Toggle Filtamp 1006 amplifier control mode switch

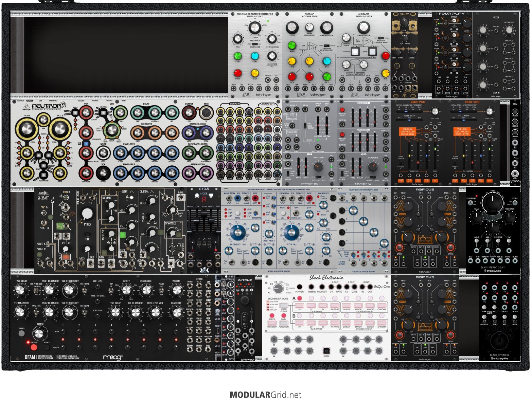[x=327, y=45]
